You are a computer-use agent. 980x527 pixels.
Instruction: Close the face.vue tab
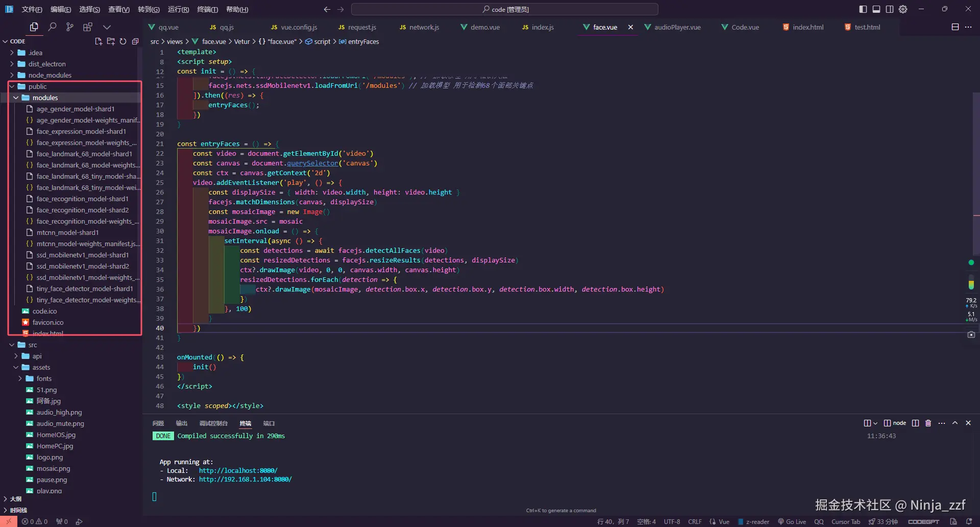[x=631, y=27]
